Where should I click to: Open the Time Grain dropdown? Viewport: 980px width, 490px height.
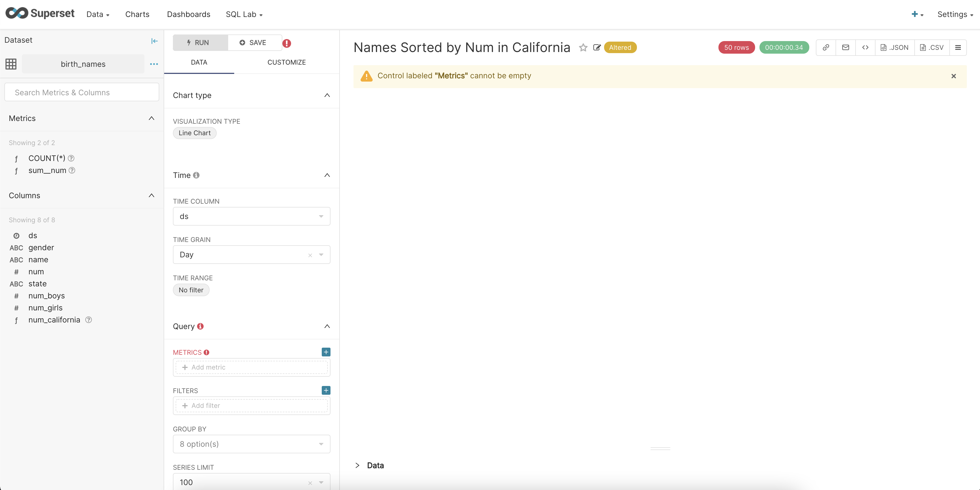pos(321,254)
